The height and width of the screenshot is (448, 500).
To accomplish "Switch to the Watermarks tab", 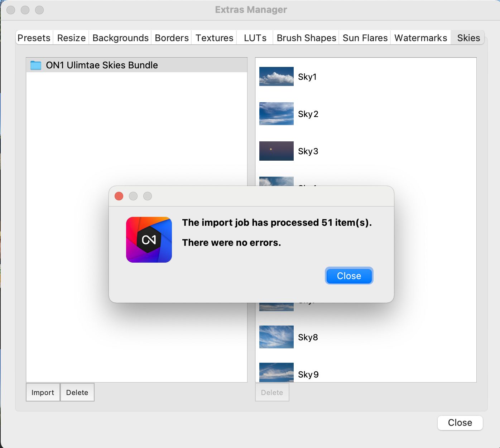I will click(x=420, y=38).
